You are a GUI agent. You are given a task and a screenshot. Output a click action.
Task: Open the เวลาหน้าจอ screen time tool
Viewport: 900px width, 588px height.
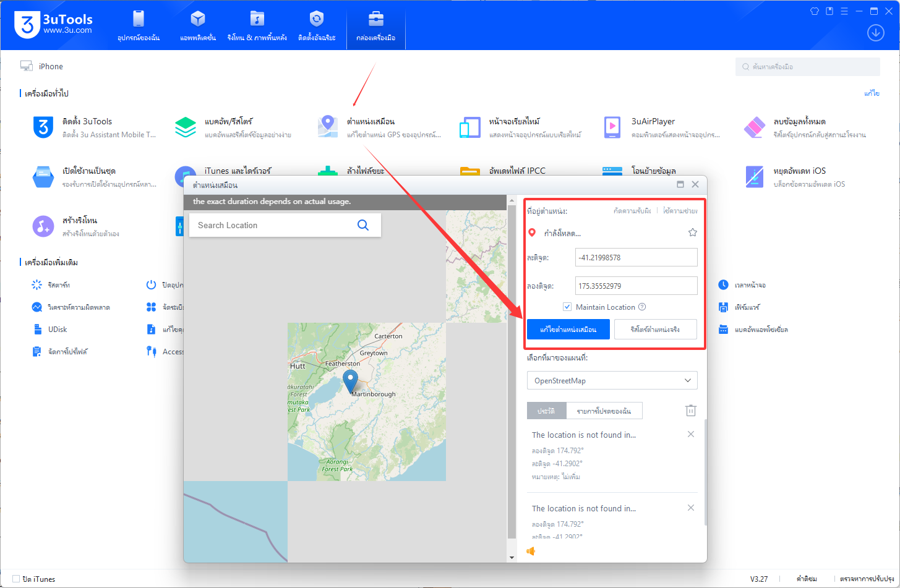(742, 285)
